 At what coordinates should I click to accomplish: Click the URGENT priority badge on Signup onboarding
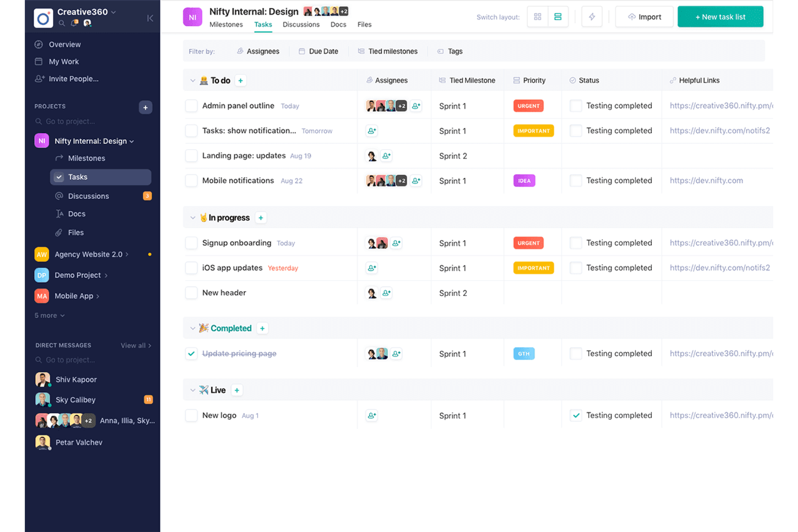coord(528,243)
